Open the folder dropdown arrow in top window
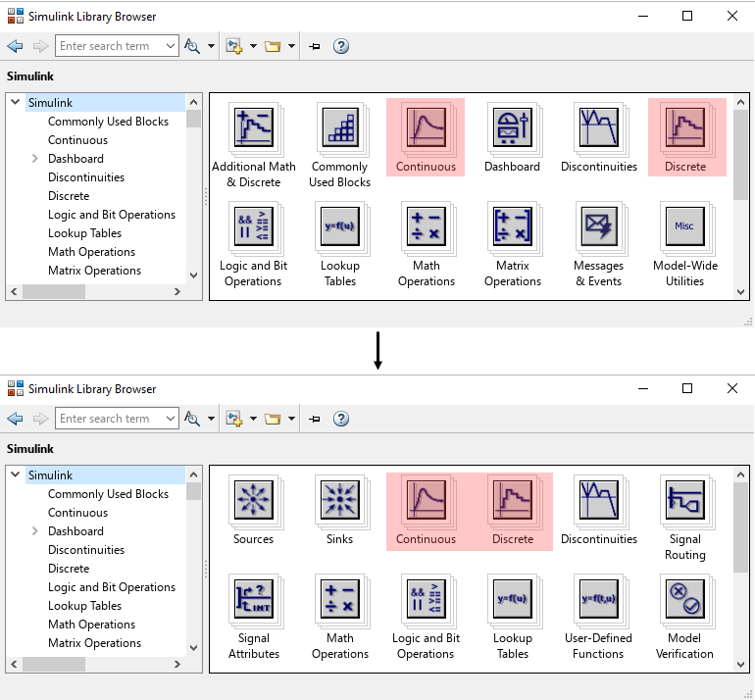Image resolution: width=755 pixels, height=700 pixels. (291, 46)
